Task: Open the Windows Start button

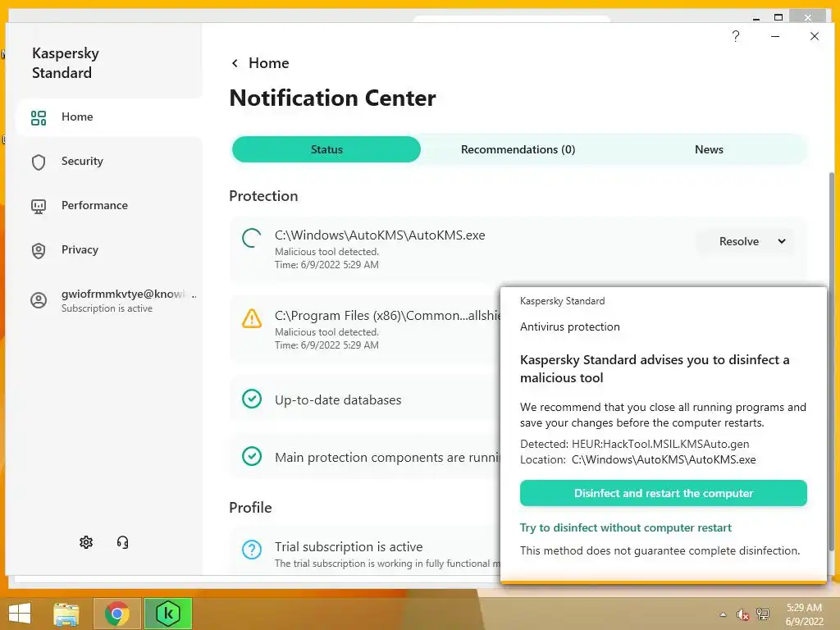Action: coord(20,614)
